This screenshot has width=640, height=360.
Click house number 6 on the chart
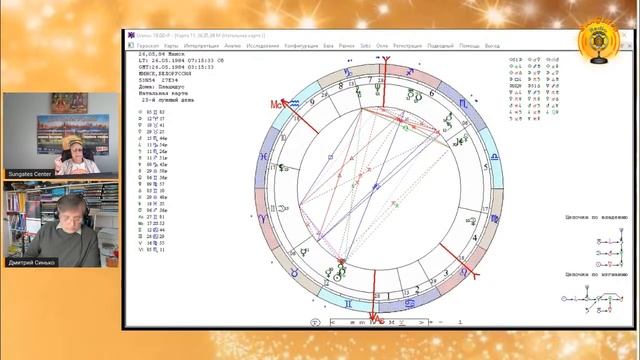432,93
